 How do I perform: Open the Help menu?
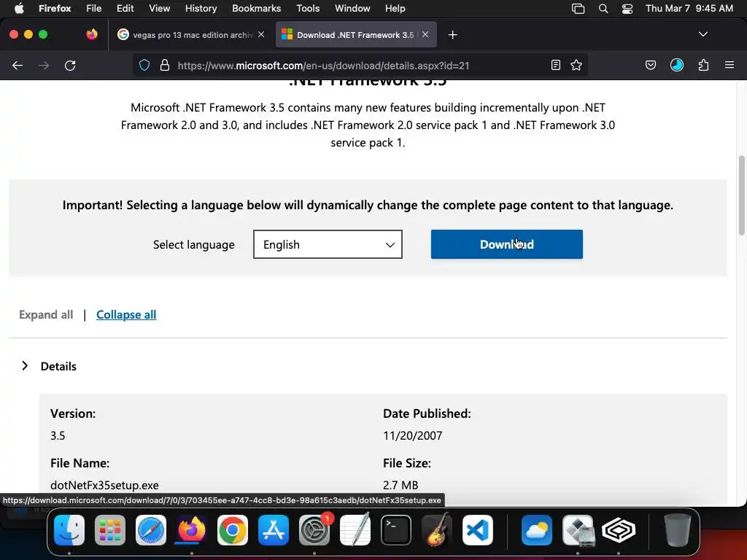click(395, 9)
